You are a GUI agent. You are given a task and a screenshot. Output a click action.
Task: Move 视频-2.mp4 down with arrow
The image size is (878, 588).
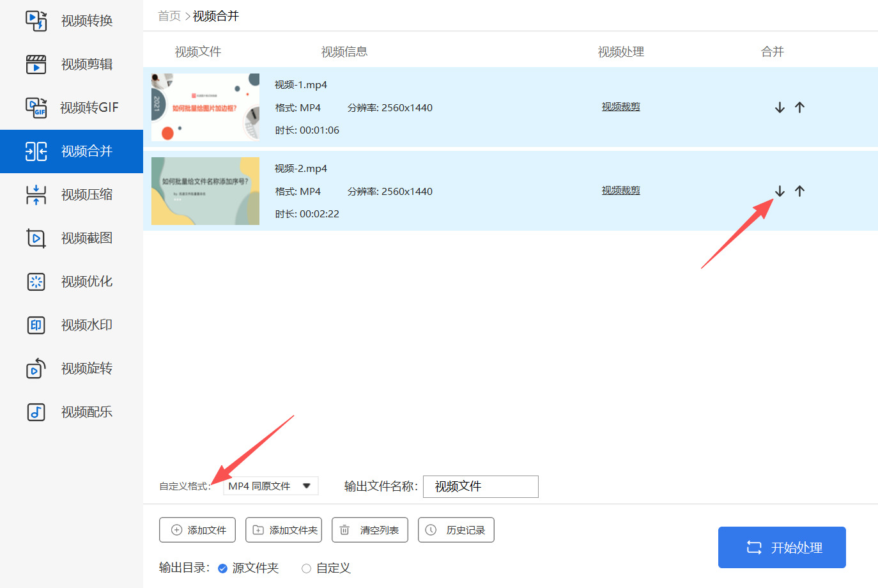click(780, 191)
